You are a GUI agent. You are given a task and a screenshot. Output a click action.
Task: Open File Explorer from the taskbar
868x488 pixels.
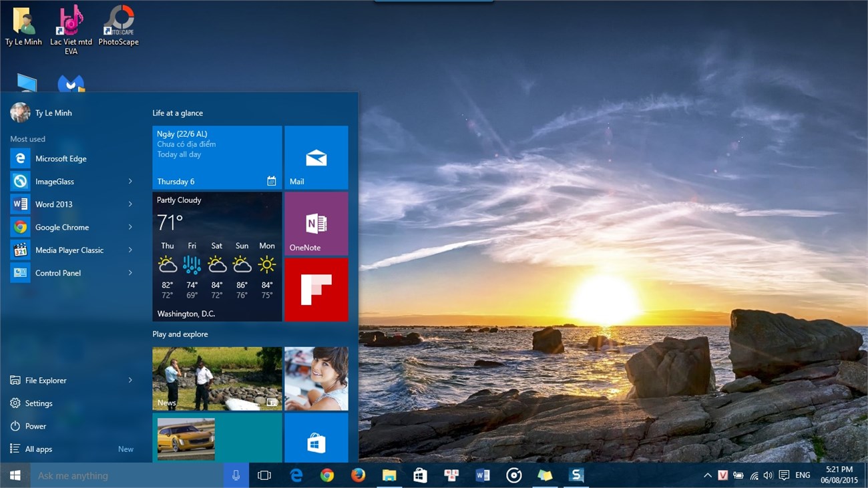pyautogui.click(x=389, y=475)
